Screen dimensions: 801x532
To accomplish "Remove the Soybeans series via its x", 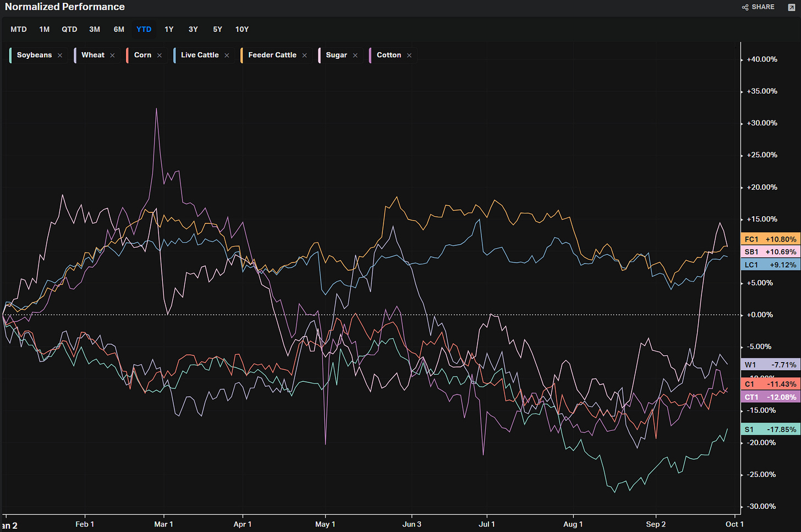I will [60, 56].
